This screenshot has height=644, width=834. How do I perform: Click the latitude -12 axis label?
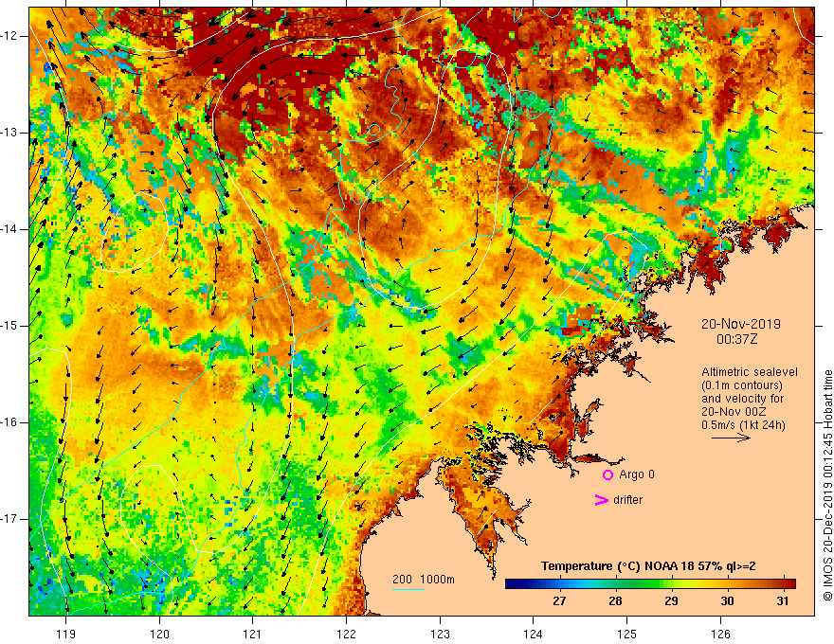click(9, 36)
